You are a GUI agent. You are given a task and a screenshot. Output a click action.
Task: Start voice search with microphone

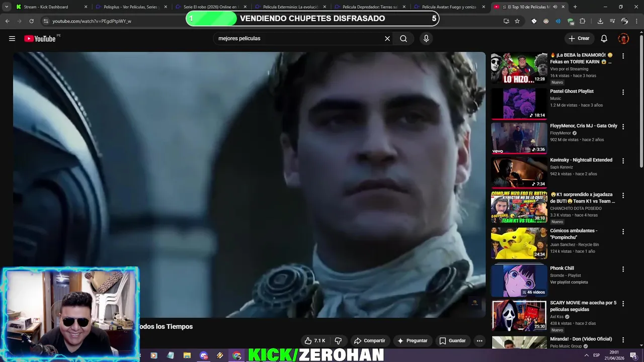[x=426, y=38]
